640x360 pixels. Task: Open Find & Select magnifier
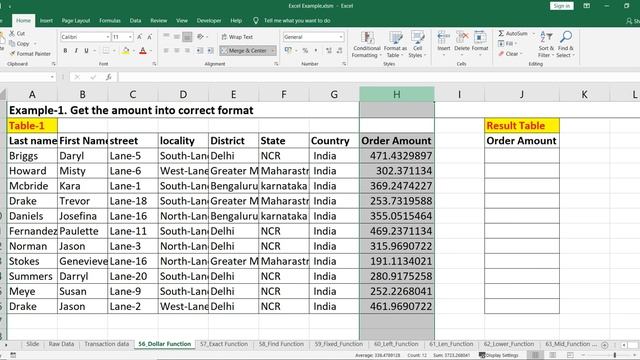(565, 44)
